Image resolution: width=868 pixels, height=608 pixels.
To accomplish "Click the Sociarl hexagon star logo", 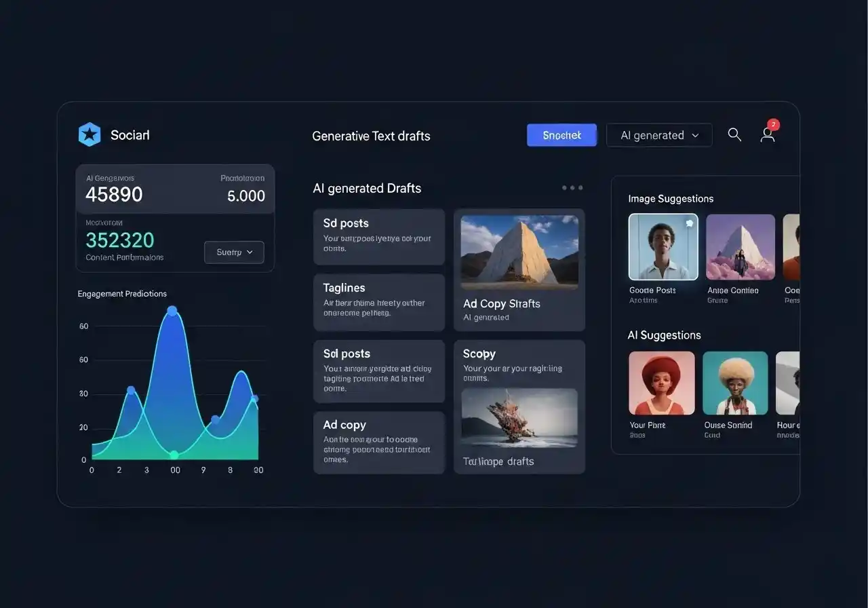I will 89,134.
